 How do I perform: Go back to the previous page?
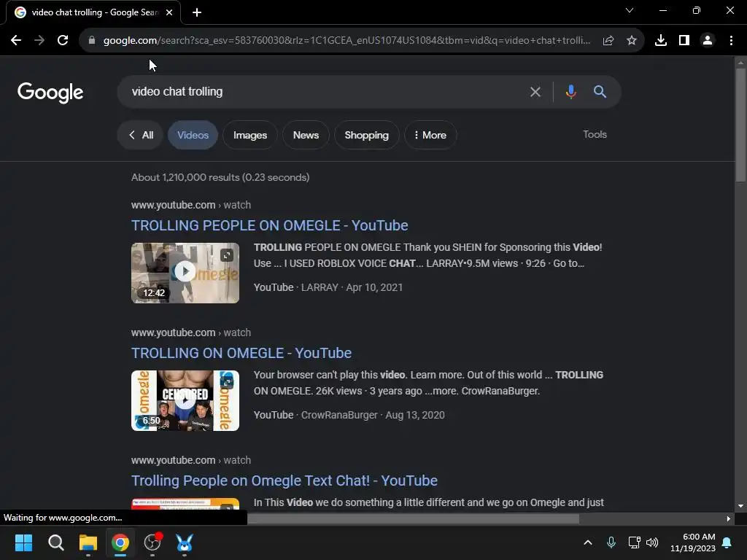[x=16, y=41]
